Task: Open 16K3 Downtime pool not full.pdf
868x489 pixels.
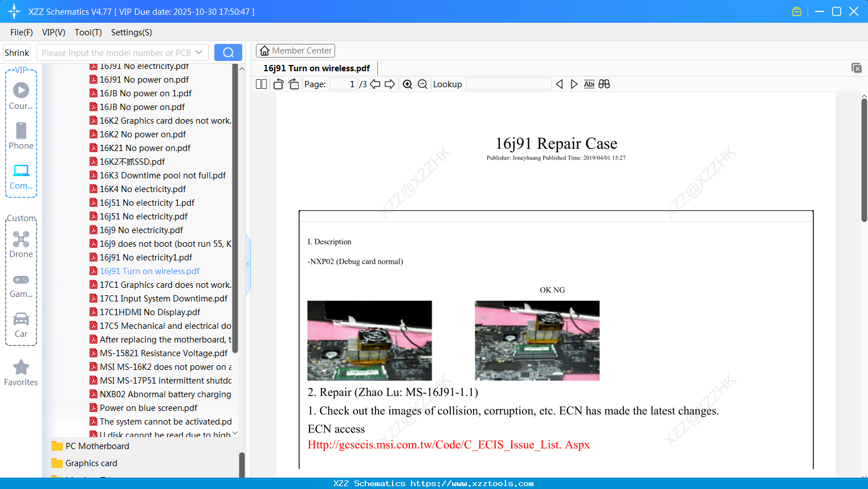Action: [x=162, y=176]
